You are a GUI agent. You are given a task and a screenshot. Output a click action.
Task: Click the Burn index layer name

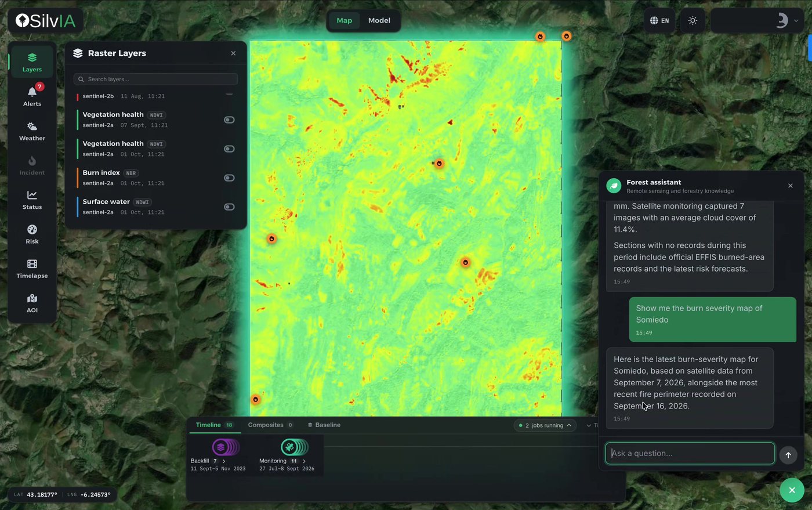(x=101, y=173)
